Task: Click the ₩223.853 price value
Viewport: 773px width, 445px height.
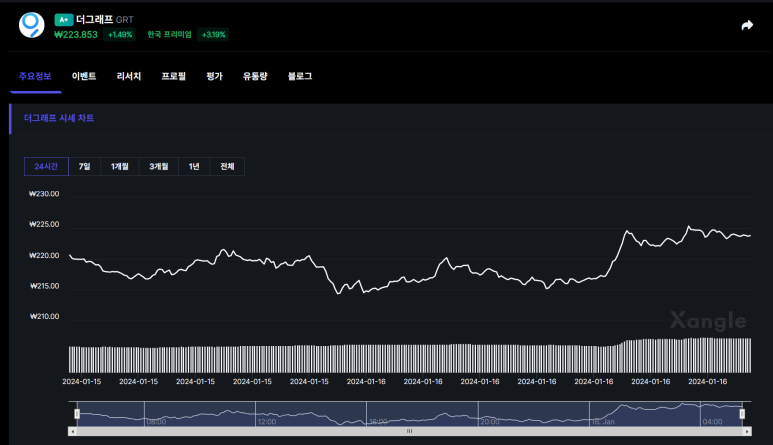Action: [76, 34]
